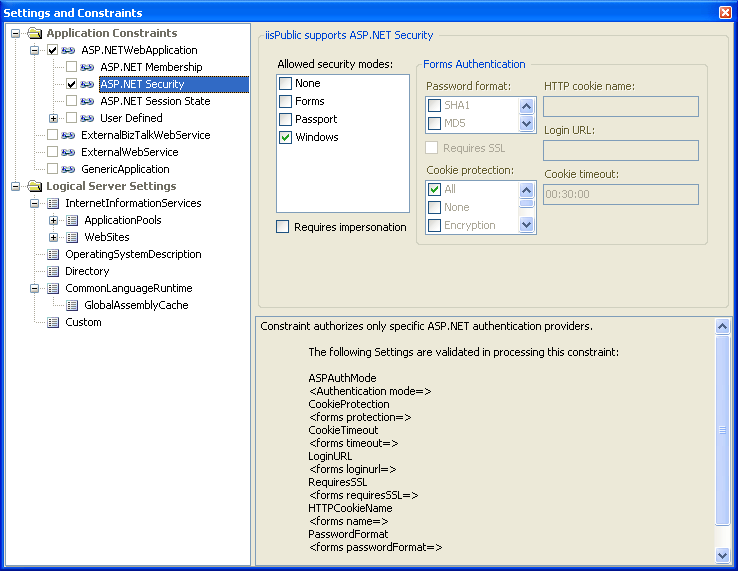Toggle the Requires impersonation checkbox
This screenshot has width=738, height=571.
pyautogui.click(x=283, y=227)
